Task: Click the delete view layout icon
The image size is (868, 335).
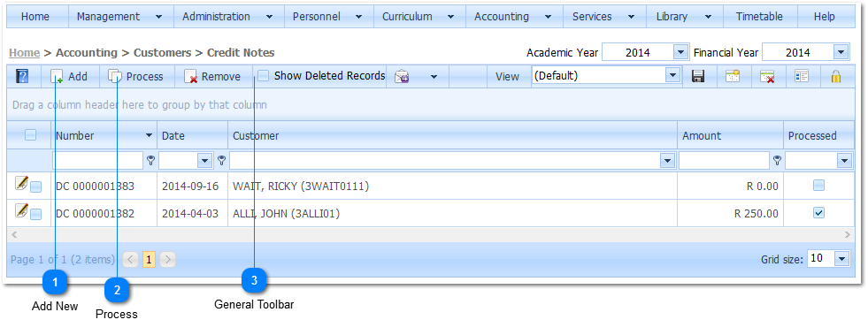Action: [767, 77]
